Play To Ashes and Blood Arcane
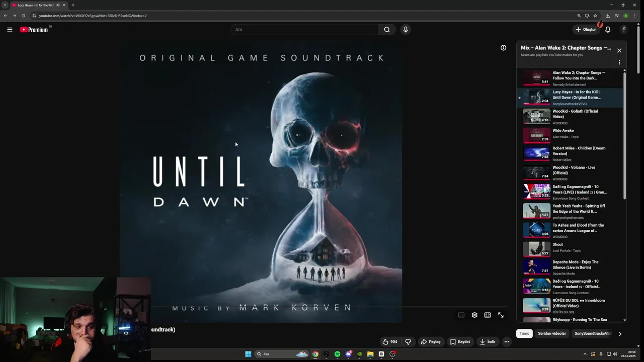Screen dimensions: 644x362 (x=571, y=230)
